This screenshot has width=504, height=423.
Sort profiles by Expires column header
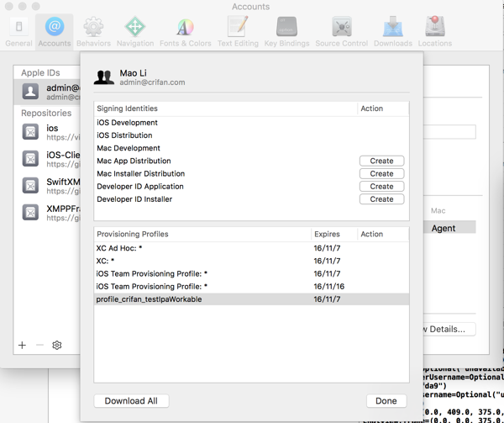pos(334,234)
